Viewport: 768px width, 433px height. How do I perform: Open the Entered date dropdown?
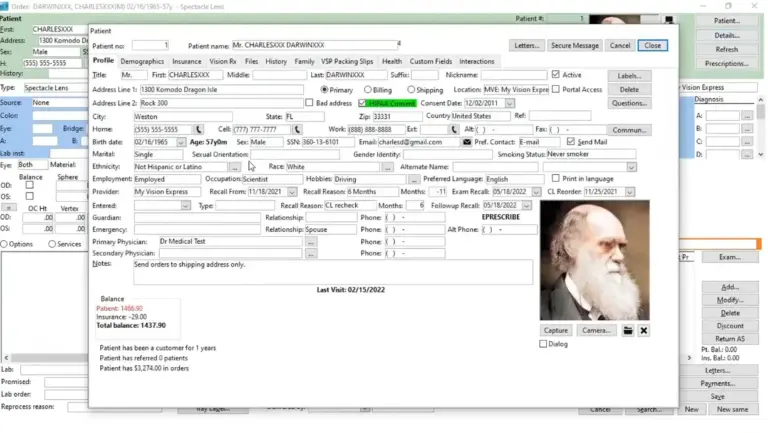pyautogui.click(x=185, y=206)
